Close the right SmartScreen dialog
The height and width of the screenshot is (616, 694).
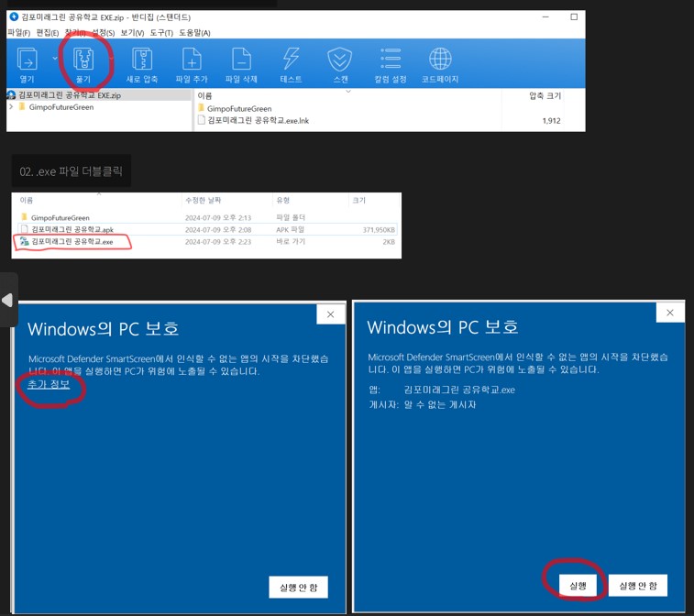click(670, 313)
